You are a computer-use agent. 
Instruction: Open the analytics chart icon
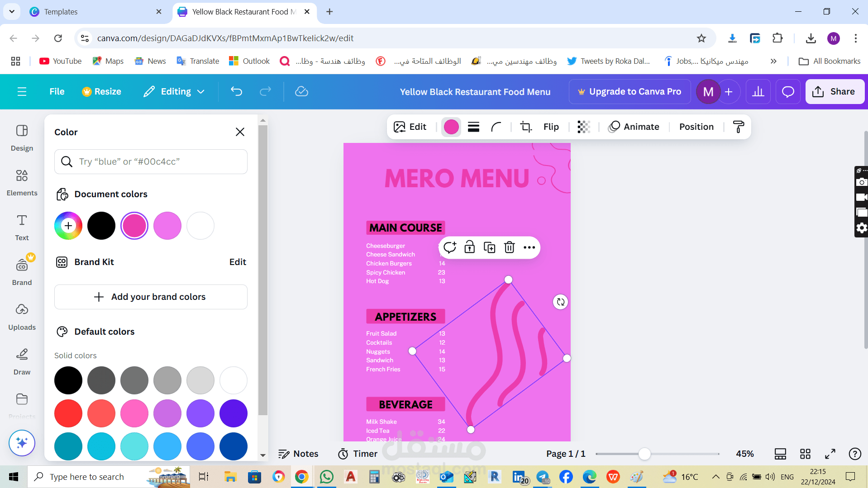(758, 92)
